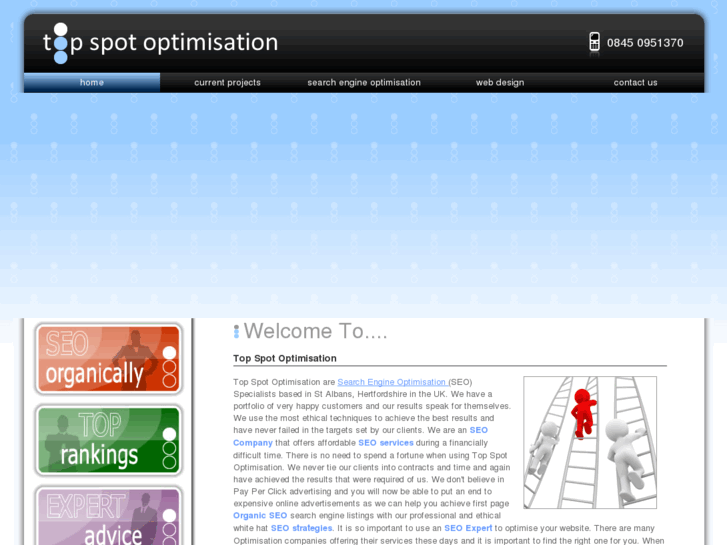Open the web design menu item
Viewport: 727px width, 545px height.
[x=500, y=83]
